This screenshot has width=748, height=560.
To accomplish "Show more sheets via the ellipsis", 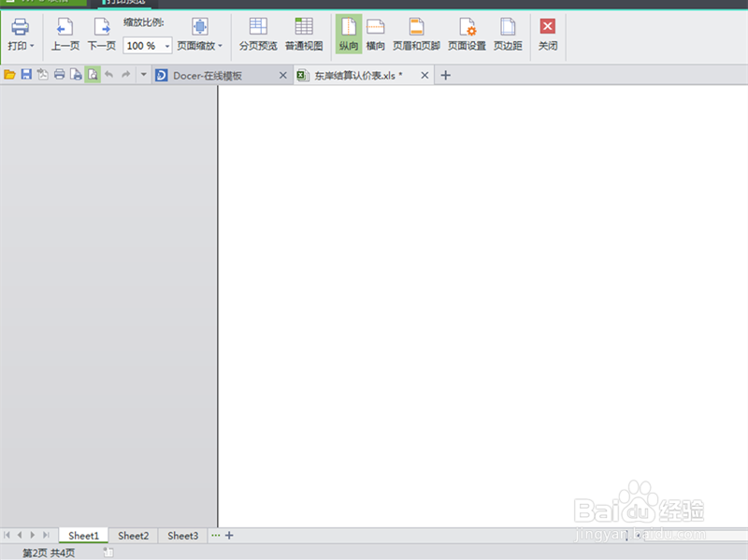I will (x=216, y=535).
